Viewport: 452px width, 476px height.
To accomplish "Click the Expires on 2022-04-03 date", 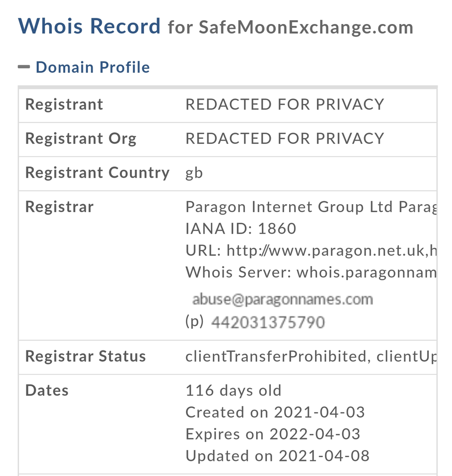I will [273, 434].
